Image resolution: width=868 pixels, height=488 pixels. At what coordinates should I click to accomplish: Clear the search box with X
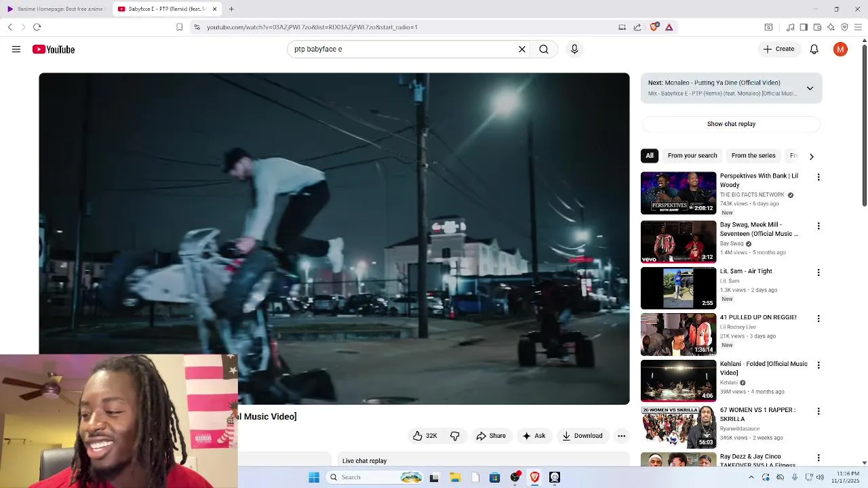click(x=522, y=49)
